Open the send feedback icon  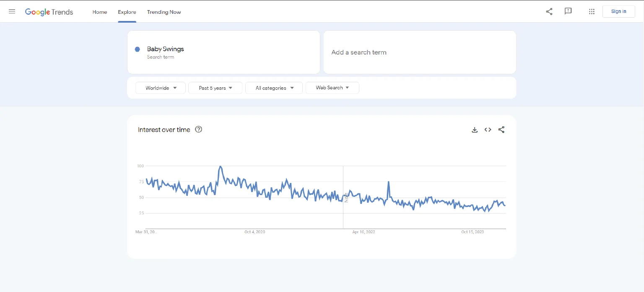pyautogui.click(x=568, y=11)
